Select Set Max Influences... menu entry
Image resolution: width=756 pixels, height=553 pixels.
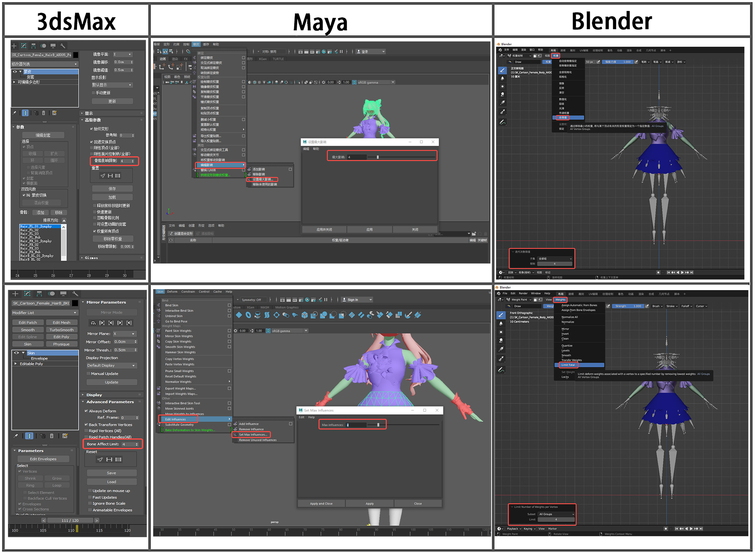253,435
